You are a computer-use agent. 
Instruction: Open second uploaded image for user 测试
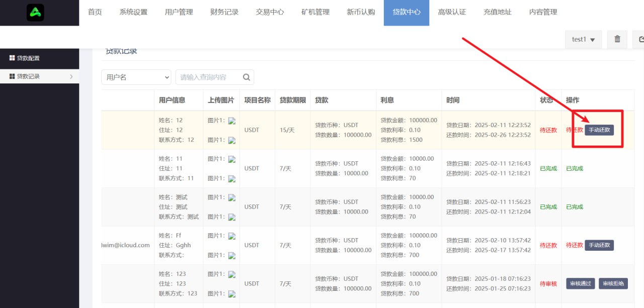point(232,217)
